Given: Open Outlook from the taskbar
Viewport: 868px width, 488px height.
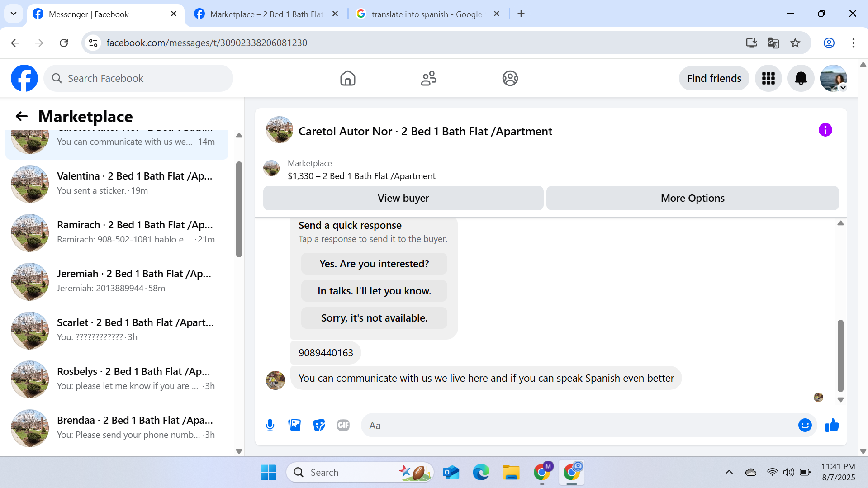Looking at the screenshot, I should pos(451,472).
